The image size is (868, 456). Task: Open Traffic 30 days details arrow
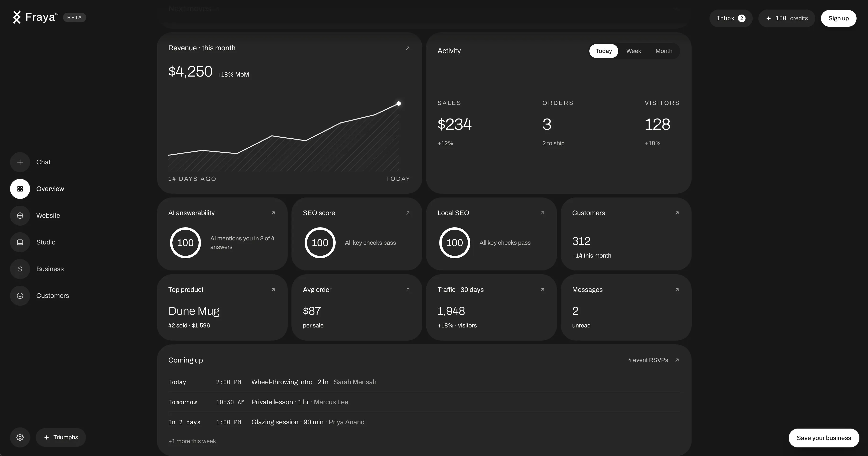(542, 290)
